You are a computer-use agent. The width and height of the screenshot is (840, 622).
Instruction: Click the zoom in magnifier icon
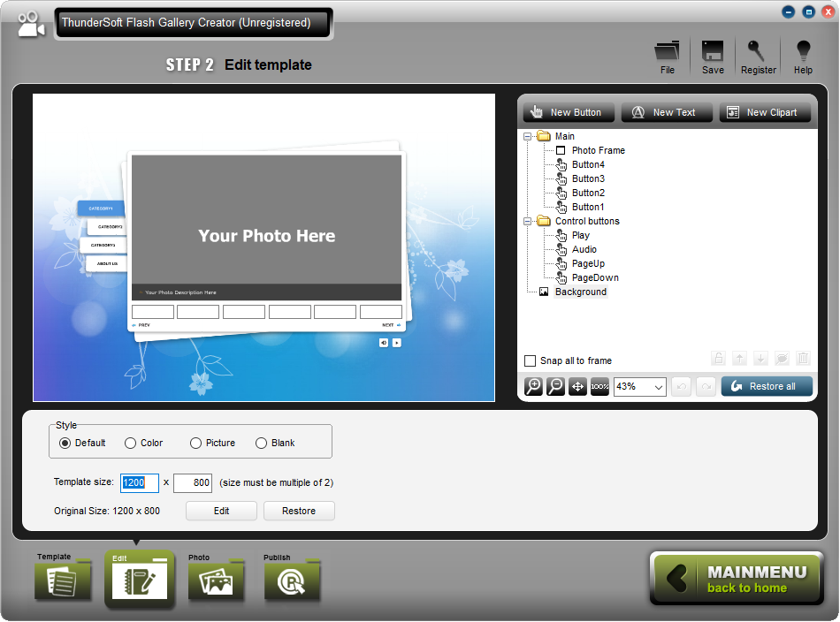pyautogui.click(x=533, y=386)
